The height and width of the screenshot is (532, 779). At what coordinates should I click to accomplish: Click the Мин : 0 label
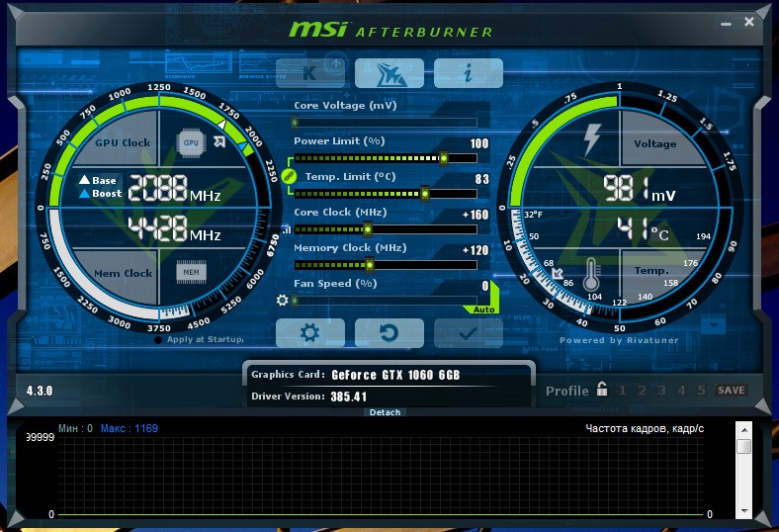pos(75,428)
